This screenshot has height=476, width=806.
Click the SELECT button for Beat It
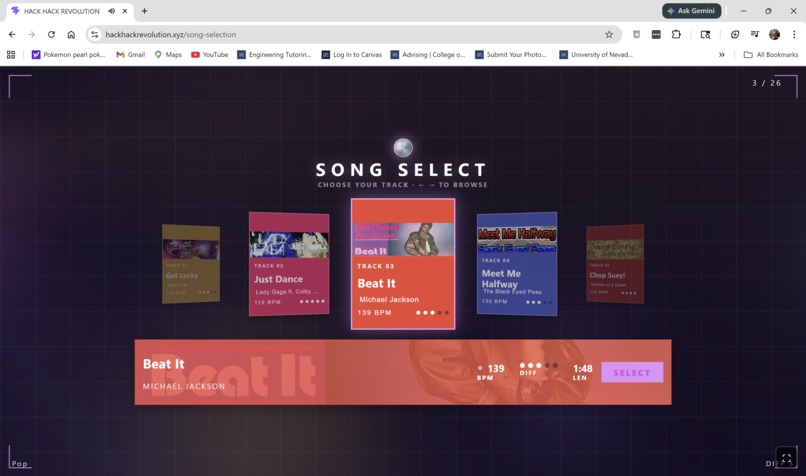pyautogui.click(x=632, y=372)
